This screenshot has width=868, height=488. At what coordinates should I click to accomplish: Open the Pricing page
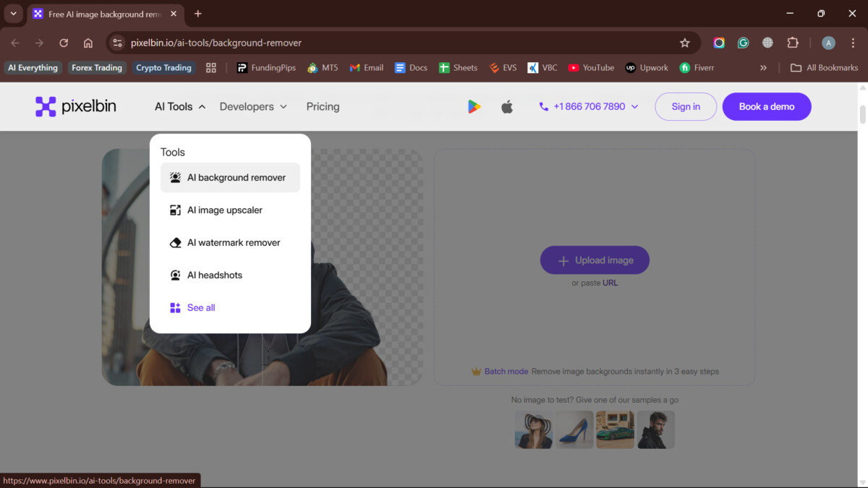[x=323, y=106]
